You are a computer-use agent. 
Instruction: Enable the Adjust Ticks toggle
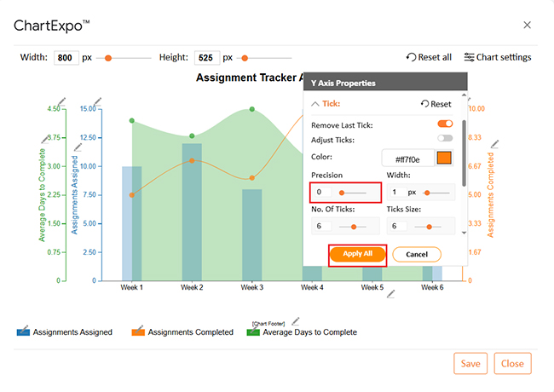[444, 139]
